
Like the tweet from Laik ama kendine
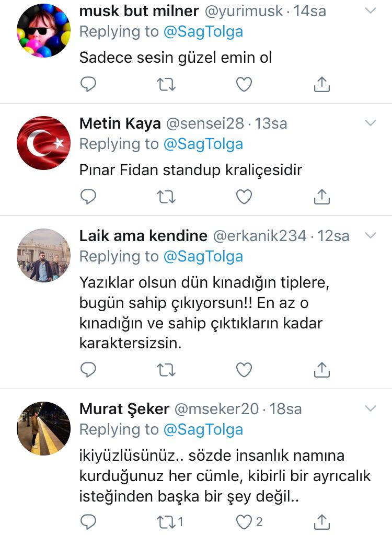pos(244,370)
